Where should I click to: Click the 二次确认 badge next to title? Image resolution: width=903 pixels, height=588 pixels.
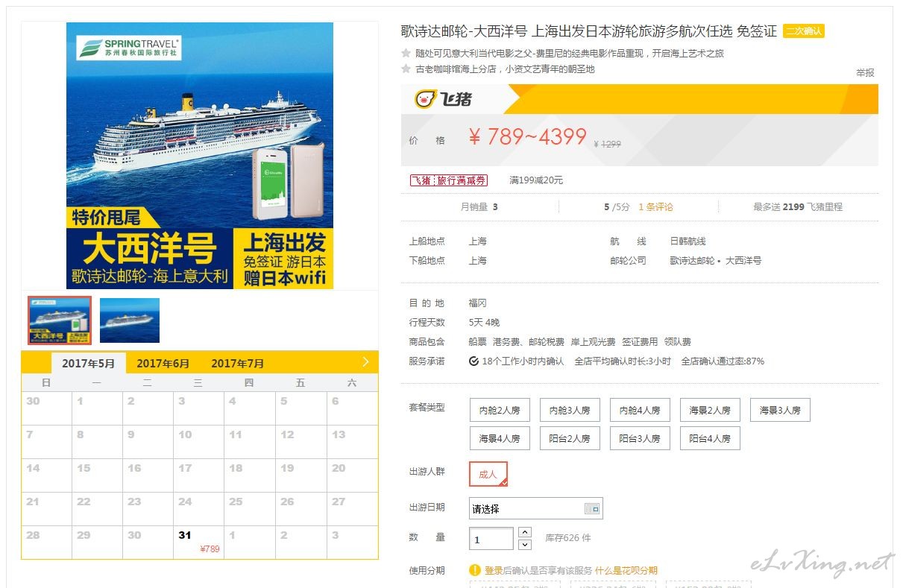(x=804, y=31)
